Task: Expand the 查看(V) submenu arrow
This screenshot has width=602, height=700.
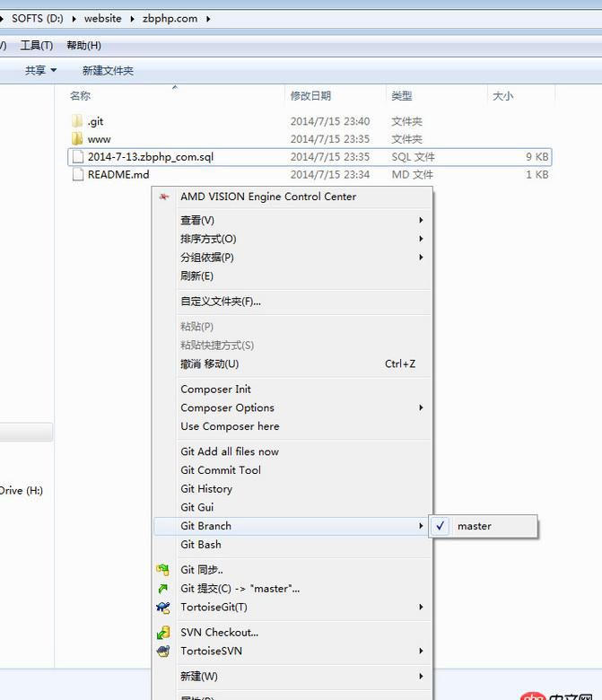Action: (x=421, y=220)
